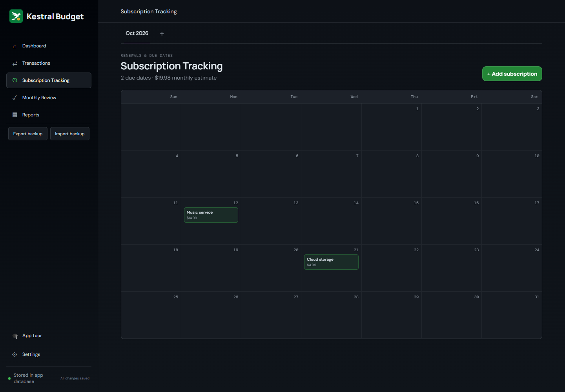565x392 pixels.
Task: Go to Transactions
Action: tap(49, 63)
